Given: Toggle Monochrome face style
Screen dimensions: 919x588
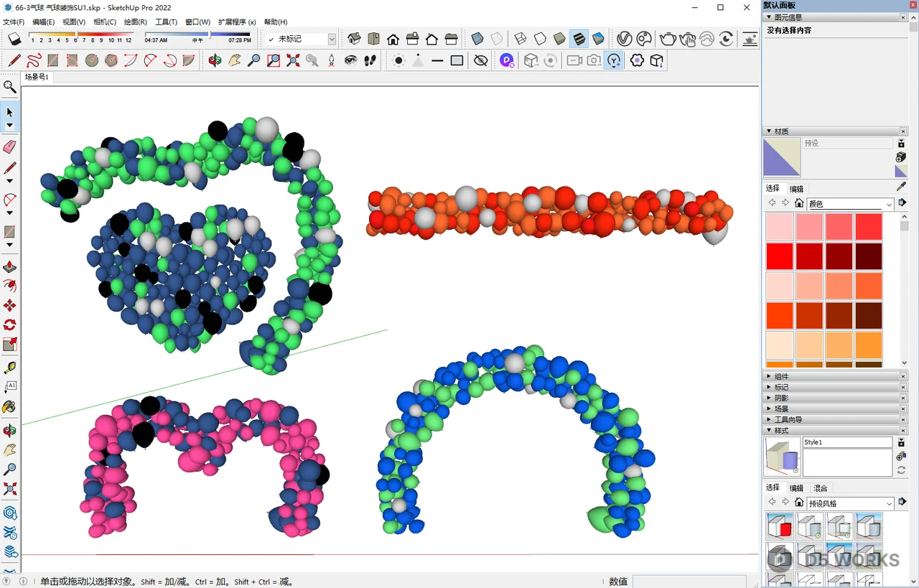Looking at the screenshot, I should coord(598,39).
